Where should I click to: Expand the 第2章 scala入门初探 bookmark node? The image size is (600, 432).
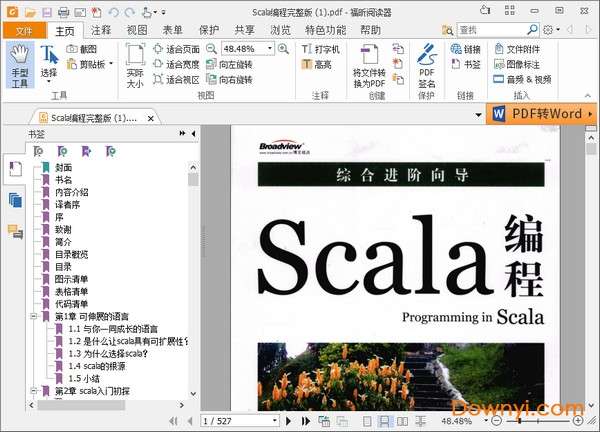(x=34, y=391)
